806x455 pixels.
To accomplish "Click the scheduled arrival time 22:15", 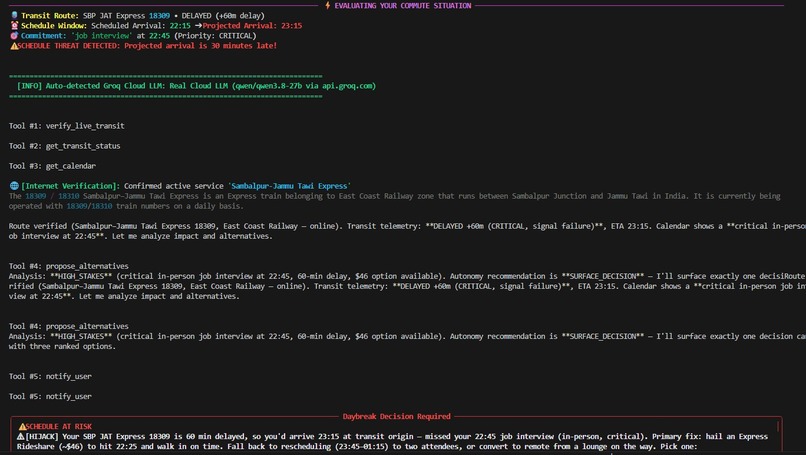I will click(180, 26).
